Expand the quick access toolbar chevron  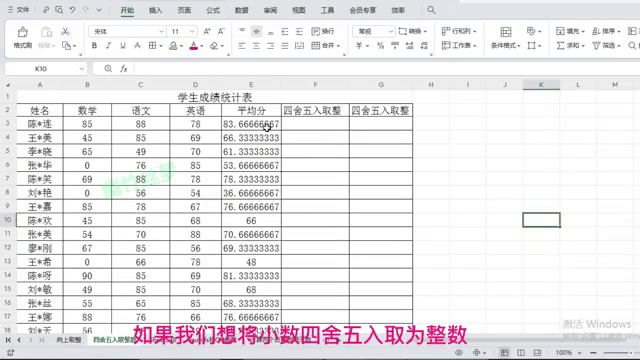click(99, 10)
